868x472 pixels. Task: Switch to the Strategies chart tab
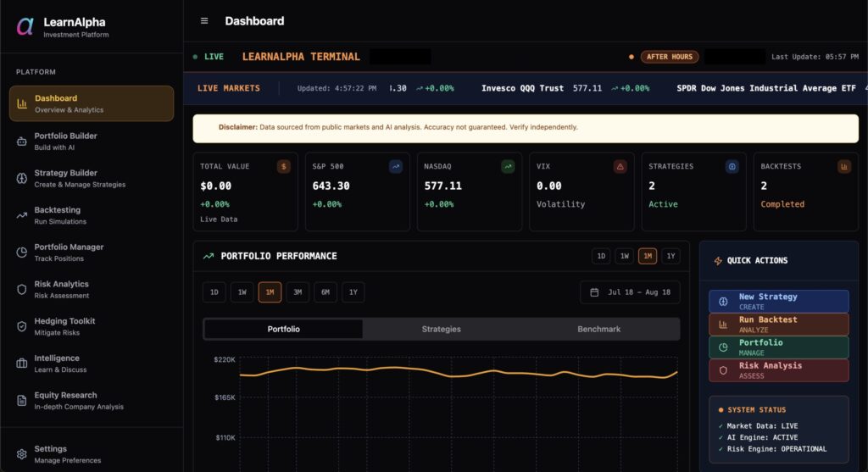coord(441,329)
